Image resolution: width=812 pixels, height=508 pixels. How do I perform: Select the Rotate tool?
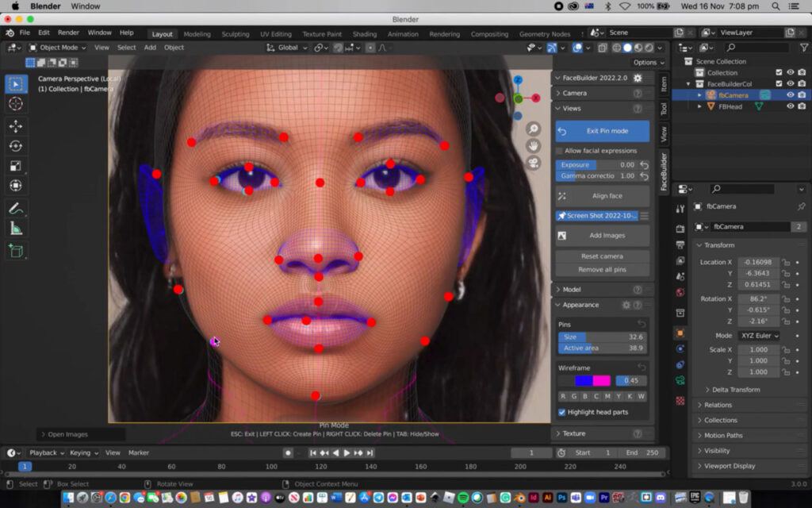point(16,146)
